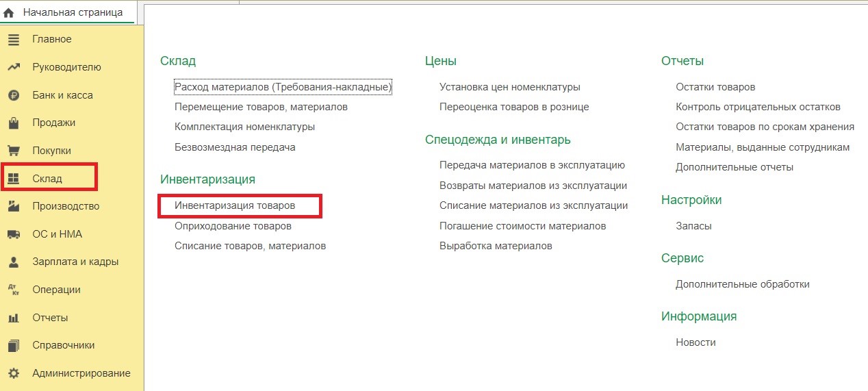Click the Спецодежда и инвентарь heading

[498, 140]
